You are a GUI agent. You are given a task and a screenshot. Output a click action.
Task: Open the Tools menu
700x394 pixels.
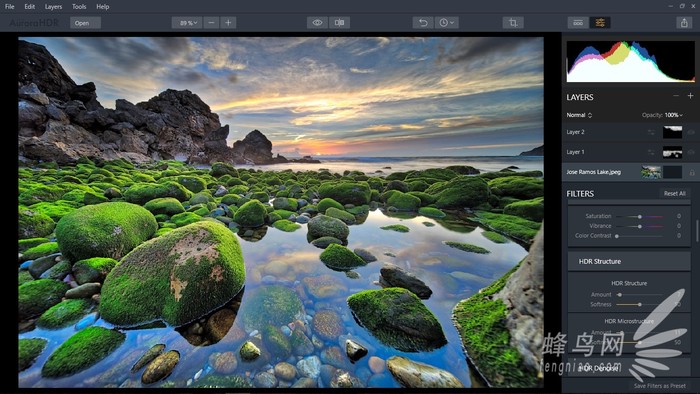tap(79, 7)
